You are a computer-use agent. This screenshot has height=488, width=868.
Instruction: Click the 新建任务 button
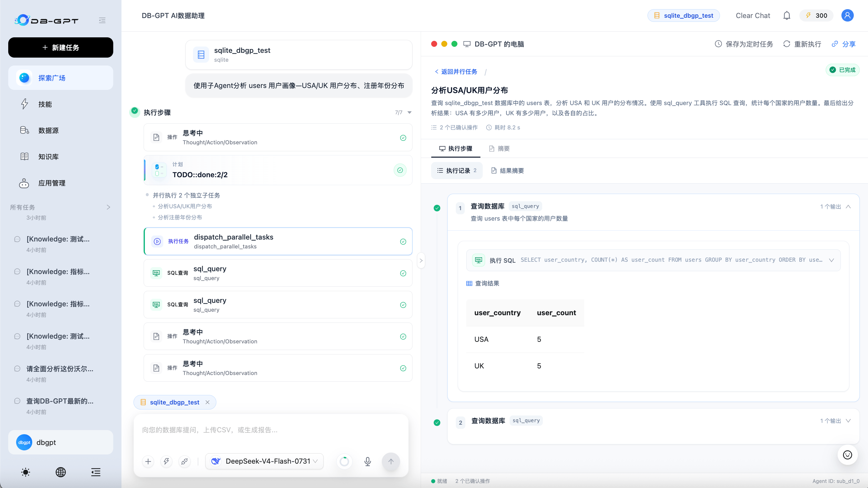[61, 47]
